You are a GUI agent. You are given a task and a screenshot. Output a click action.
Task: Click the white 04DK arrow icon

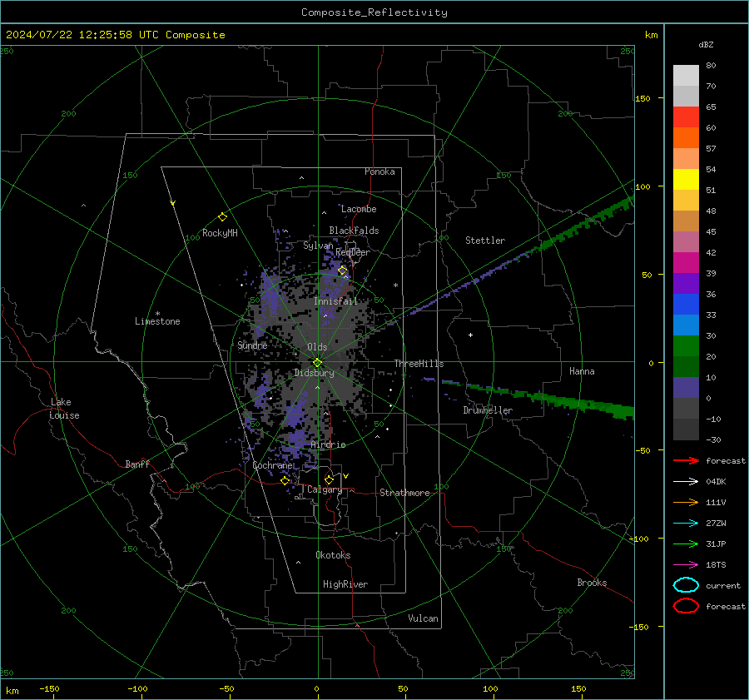(x=686, y=481)
